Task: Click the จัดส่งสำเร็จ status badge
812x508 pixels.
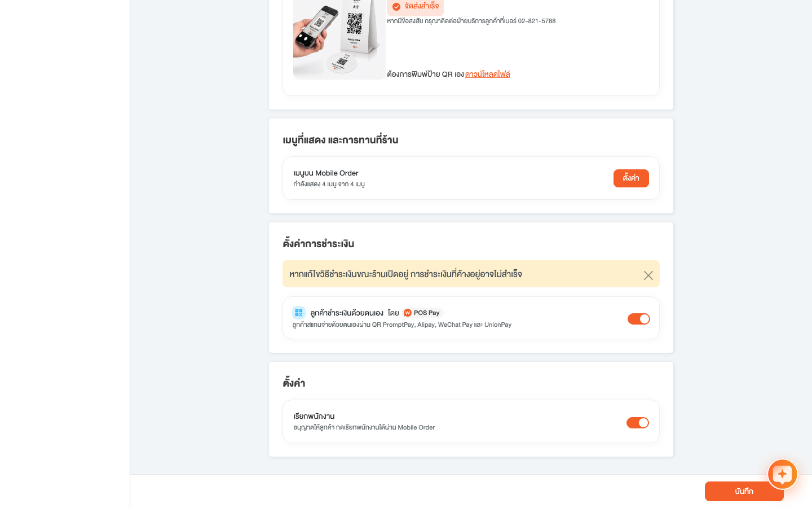Action: coord(415,7)
